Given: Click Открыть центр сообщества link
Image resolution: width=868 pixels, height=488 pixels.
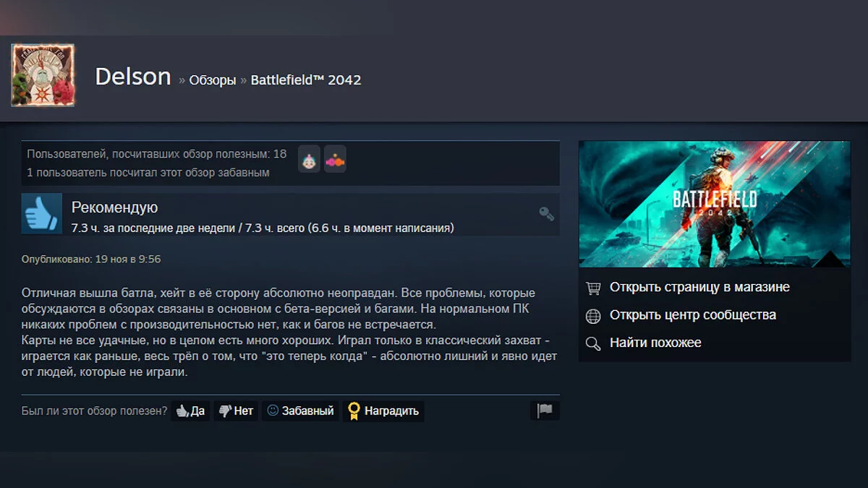Looking at the screenshot, I should (x=693, y=315).
